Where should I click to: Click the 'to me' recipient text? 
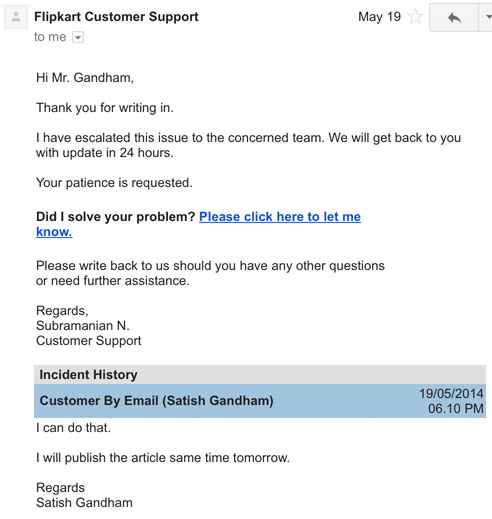[50, 37]
